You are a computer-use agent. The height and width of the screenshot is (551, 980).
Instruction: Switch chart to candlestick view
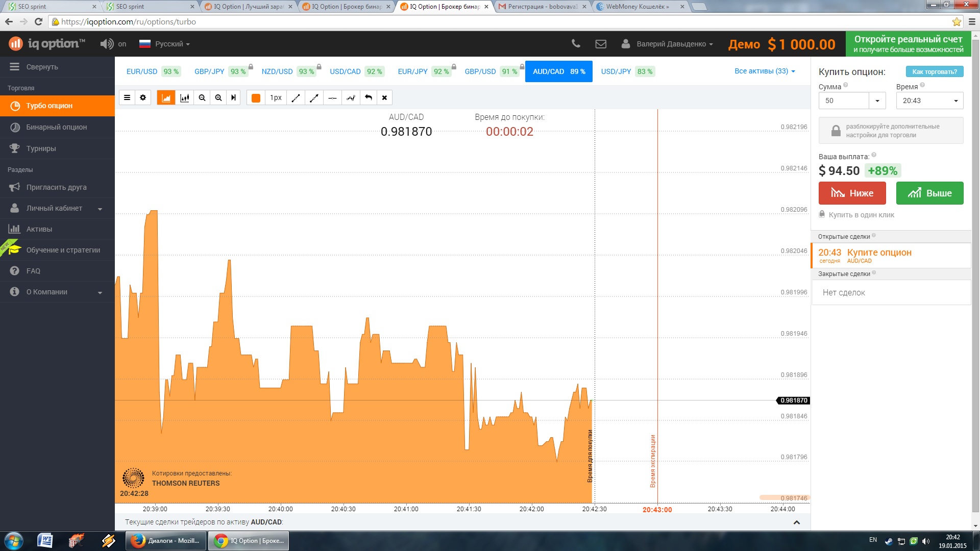[x=184, y=98]
